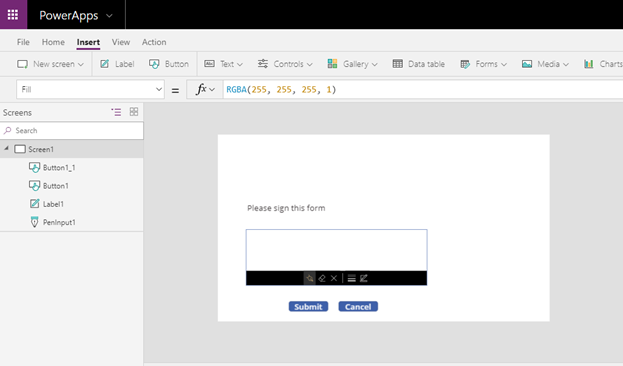Expand the Forms dropdown
Screen dimensions: 623x366
click(504, 64)
